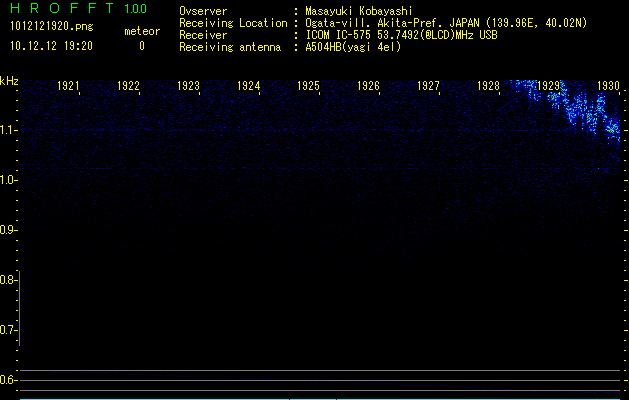The height and width of the screenshot is (400, 629).
Task: Click the kHz axis unit label
Action: coord(9,81)
